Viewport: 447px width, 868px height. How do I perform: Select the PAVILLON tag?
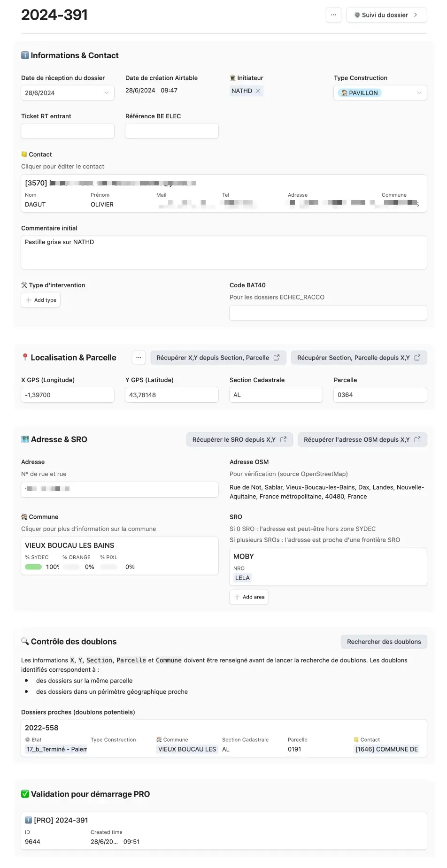pyautogui.click(x=360, y=93)
